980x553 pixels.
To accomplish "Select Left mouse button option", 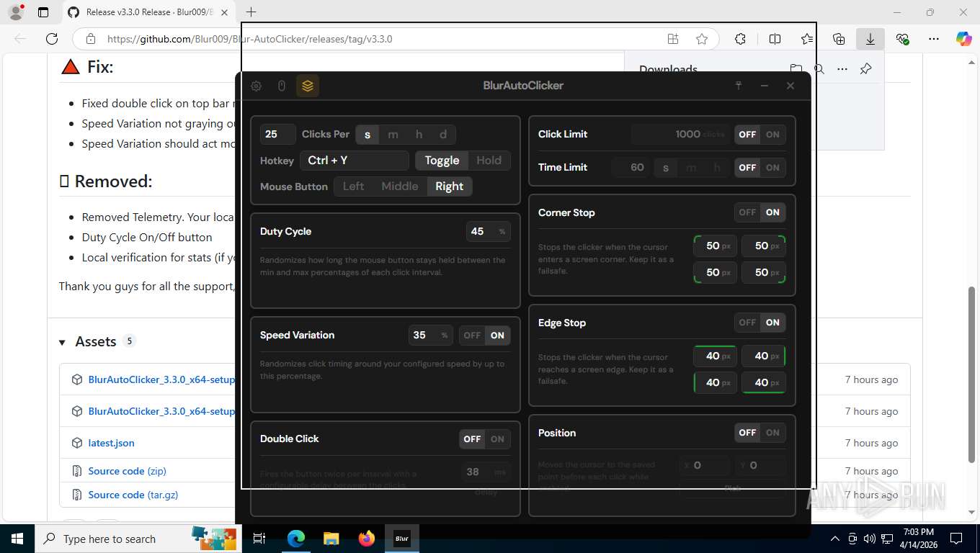I will click(x=353, y=186).
